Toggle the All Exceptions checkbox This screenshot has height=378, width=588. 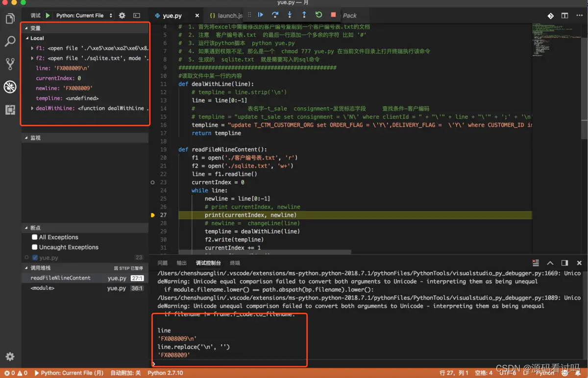click(x=34, y=237)
